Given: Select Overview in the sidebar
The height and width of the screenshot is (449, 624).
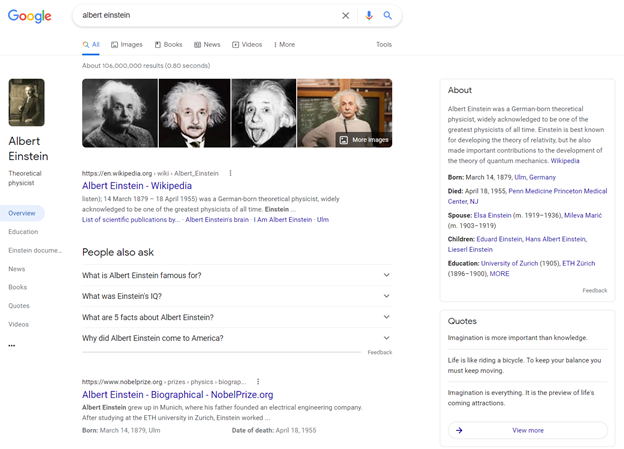Looking at the screenshot, I should click(x=22, y=213).
